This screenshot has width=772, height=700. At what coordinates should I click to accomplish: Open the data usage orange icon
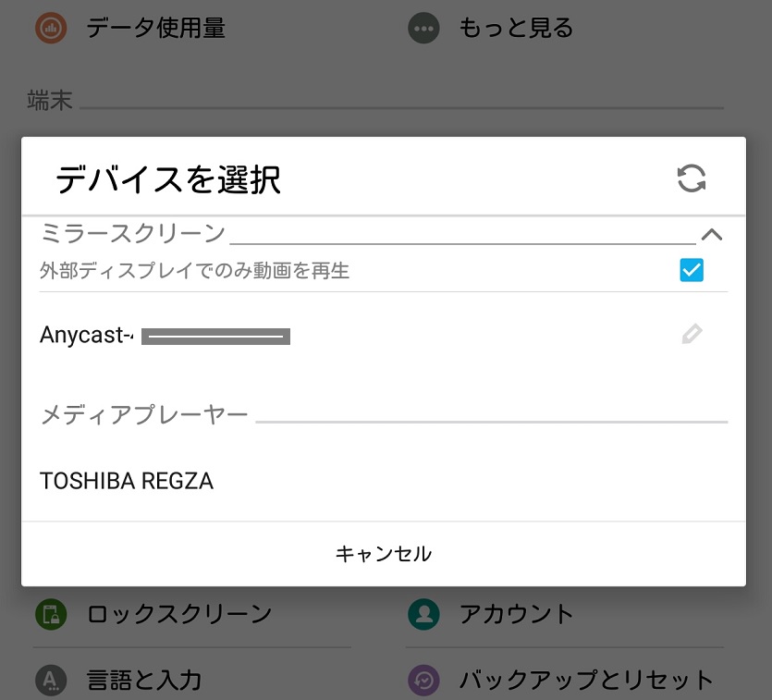click(51, 28)
